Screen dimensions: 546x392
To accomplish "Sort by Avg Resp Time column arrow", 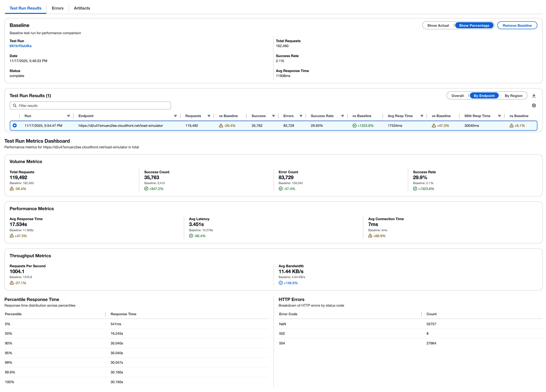I will [x=422, y=116].
